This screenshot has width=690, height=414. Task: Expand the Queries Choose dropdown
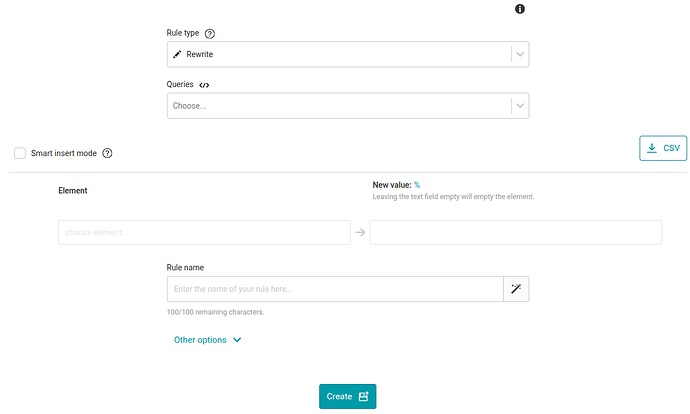pos(348,106)
